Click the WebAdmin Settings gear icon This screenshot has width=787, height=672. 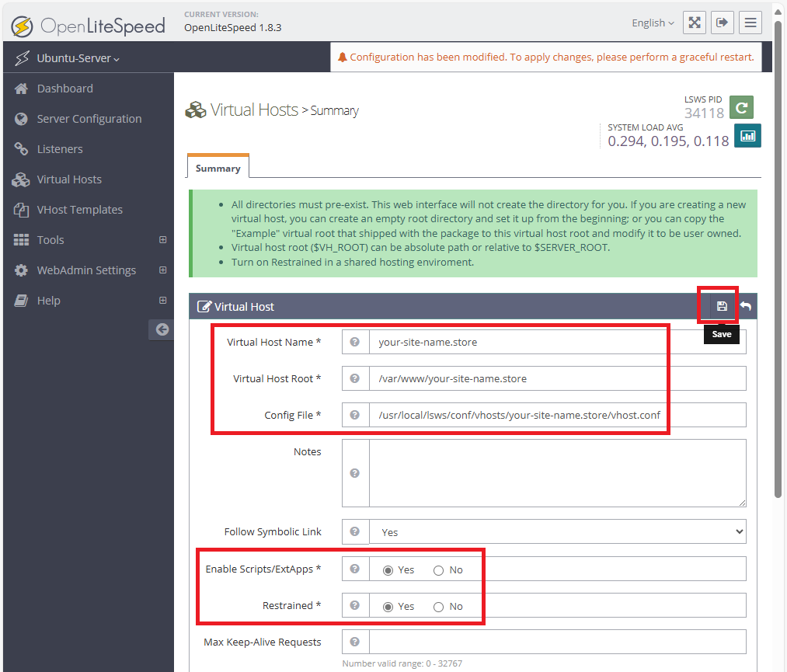pos(21,270)
